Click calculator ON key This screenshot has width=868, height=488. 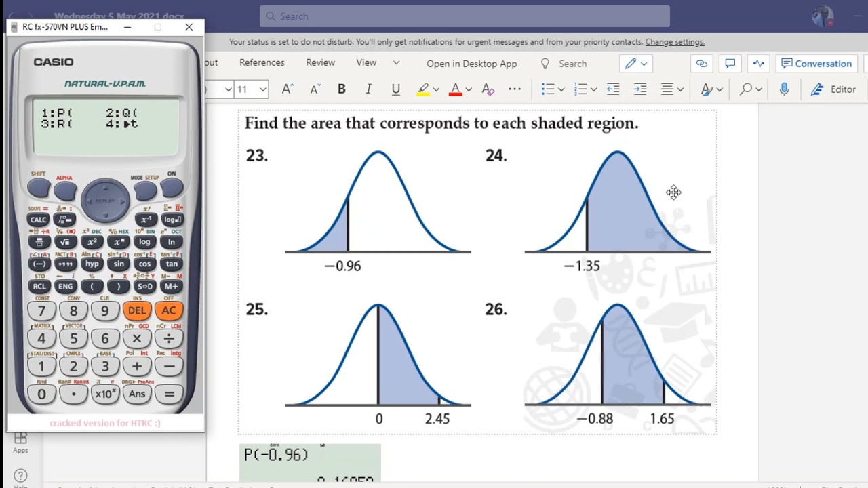click(x=172, y=187)
